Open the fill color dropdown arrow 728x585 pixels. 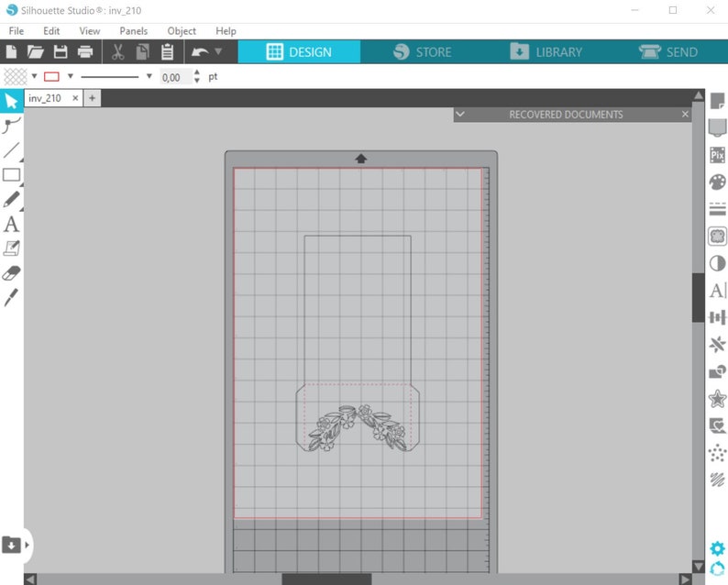[x=34, y=76]
